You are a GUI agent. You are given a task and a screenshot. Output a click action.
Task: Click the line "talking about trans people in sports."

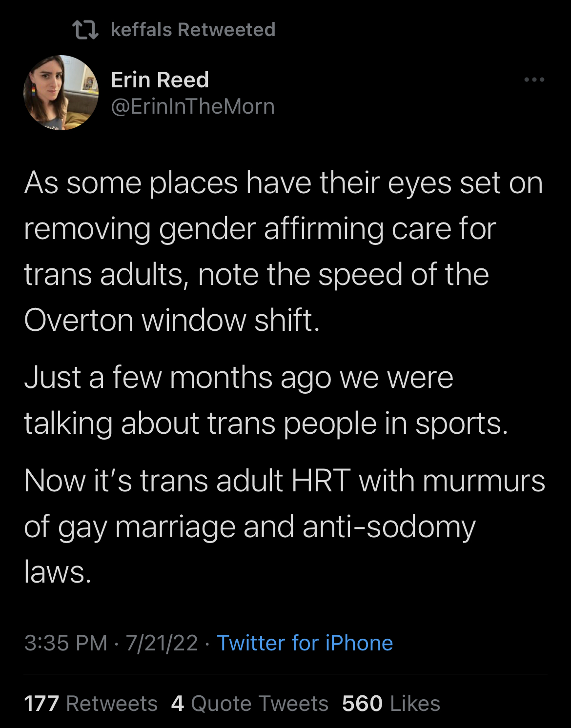266,423
